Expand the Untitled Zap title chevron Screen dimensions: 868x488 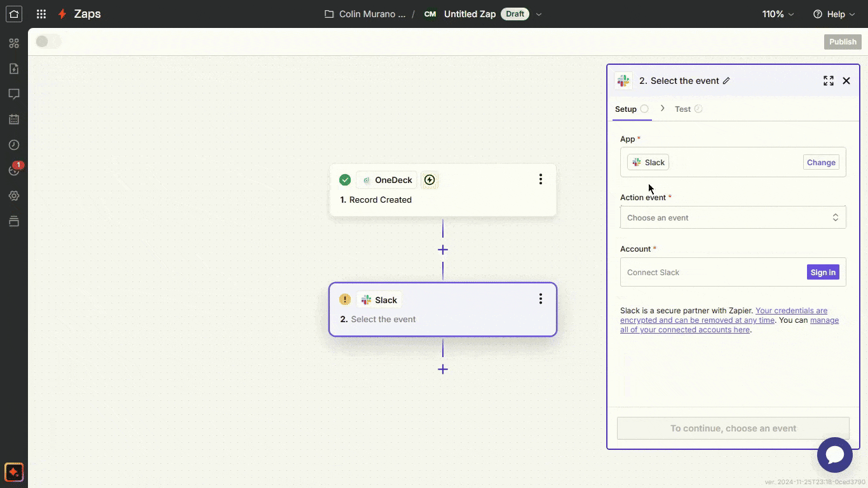click(539, 14)
